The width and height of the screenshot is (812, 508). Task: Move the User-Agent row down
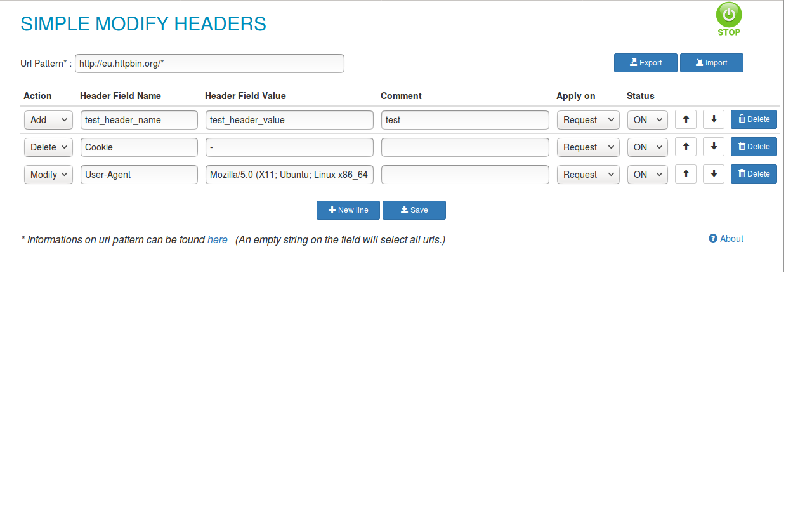[x=714, y=174]
